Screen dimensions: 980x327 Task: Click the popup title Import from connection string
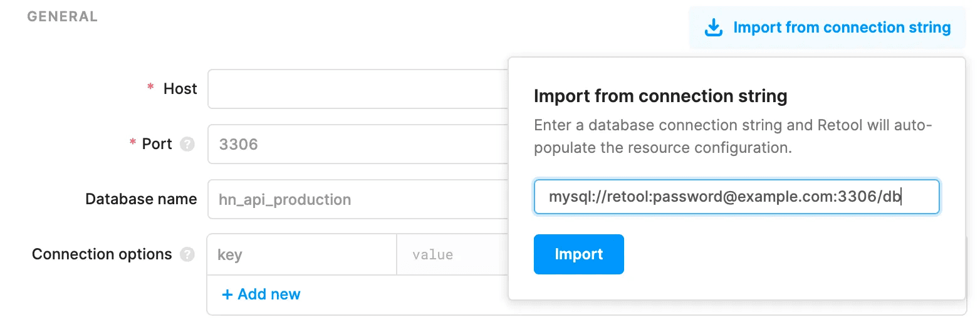[x=660, y=96]
